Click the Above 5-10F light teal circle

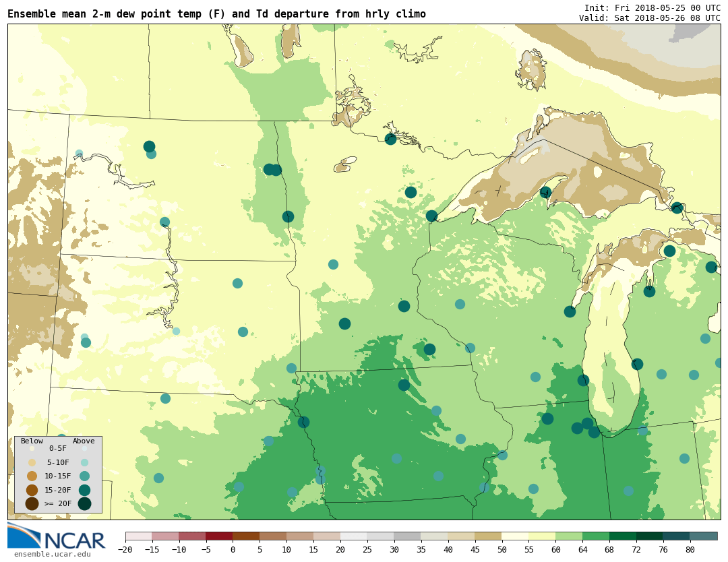84,462
